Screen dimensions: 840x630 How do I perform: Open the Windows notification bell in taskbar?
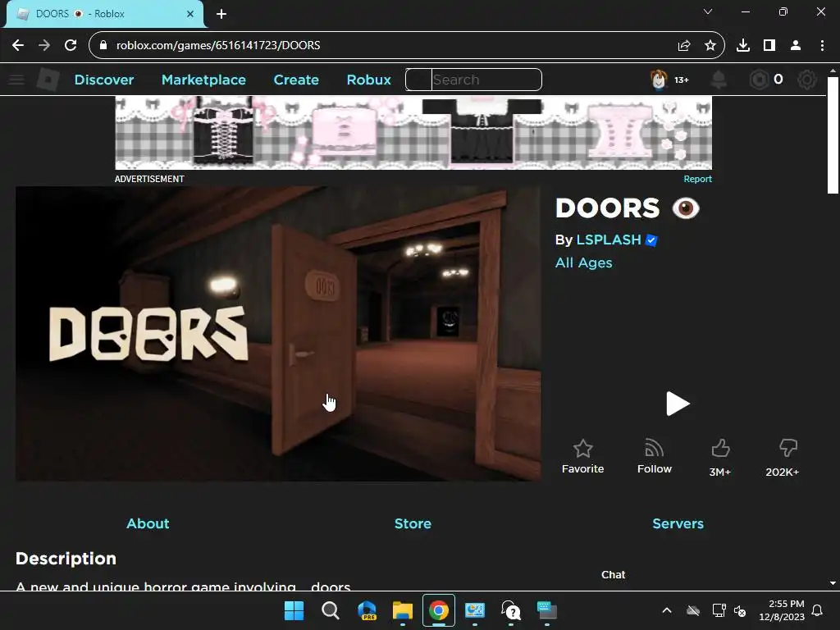click(x=818, y=610)
